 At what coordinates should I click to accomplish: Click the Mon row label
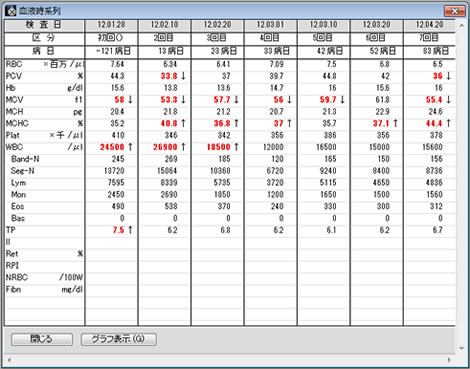coord(18,195)
